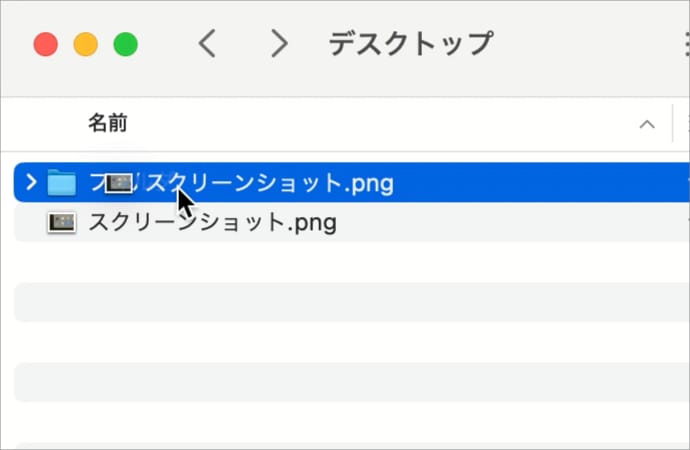Select the スクリーンショット.png file name

pyautogui.click(x=212, y=223)
